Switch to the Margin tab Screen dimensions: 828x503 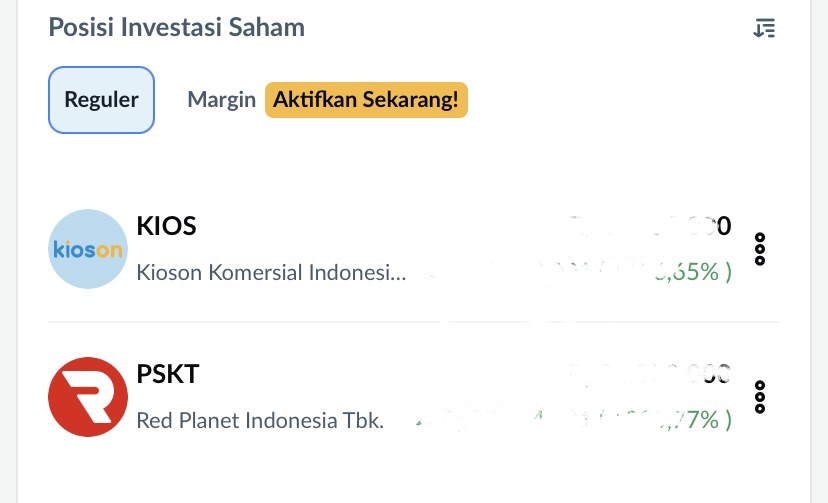tap(221, 100)
